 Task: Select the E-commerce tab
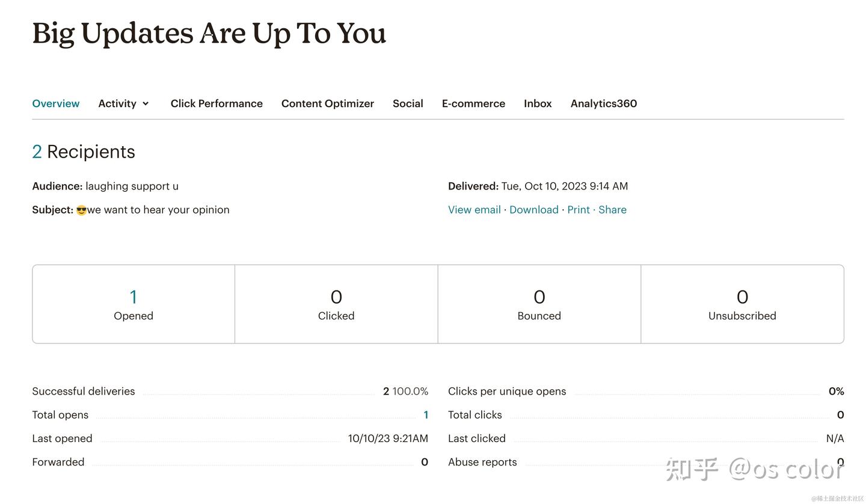(473, 103)
